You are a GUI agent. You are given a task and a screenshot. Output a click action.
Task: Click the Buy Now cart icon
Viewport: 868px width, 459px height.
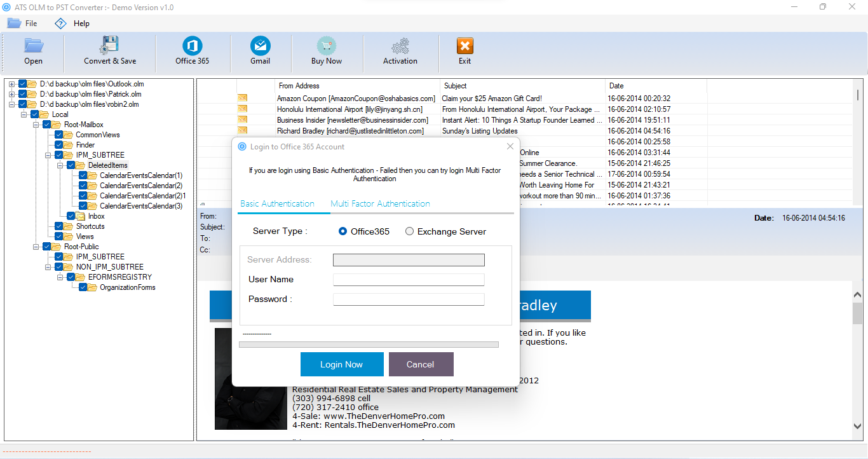point(327,46)
